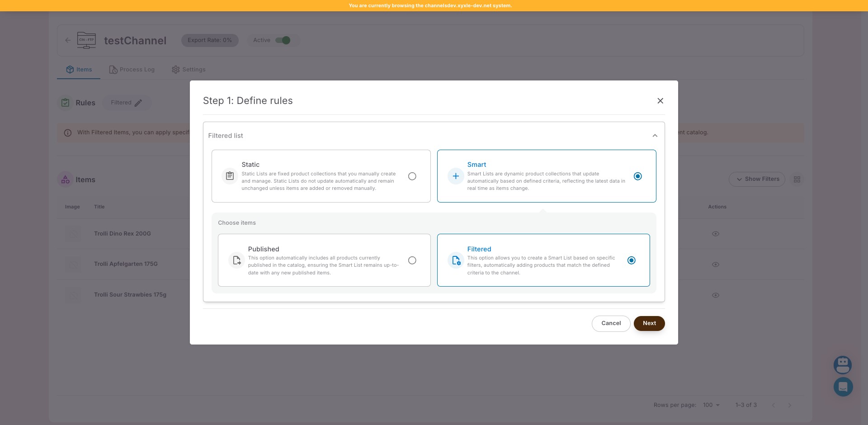Open the Rows per page dropdown

click(x=711, y=405)
